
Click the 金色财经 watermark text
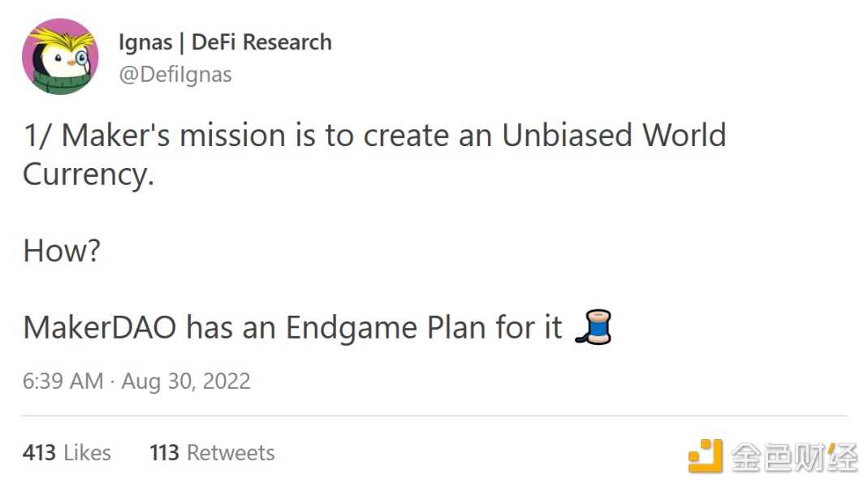(793, 457)
